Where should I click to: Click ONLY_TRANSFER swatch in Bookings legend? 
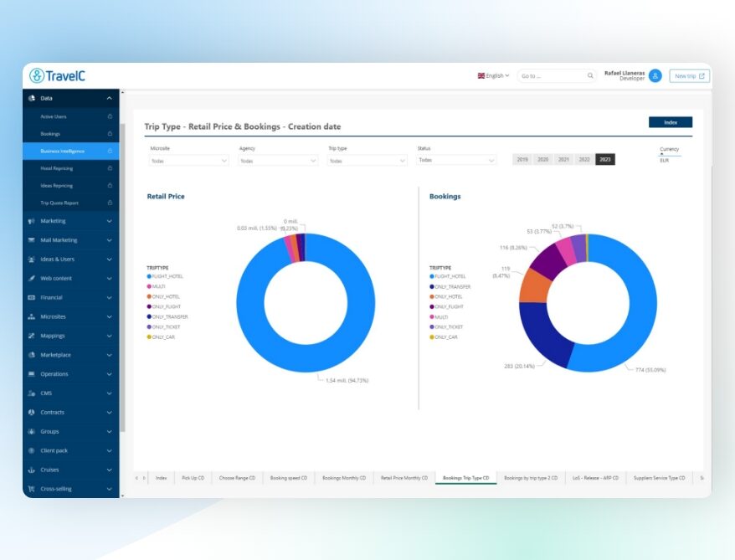tap(432, 286)
